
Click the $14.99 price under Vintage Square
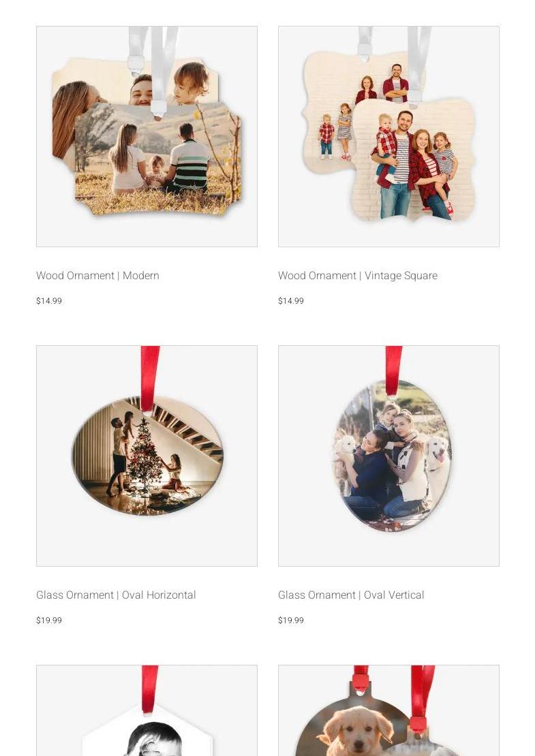click(x=291, y=301)
